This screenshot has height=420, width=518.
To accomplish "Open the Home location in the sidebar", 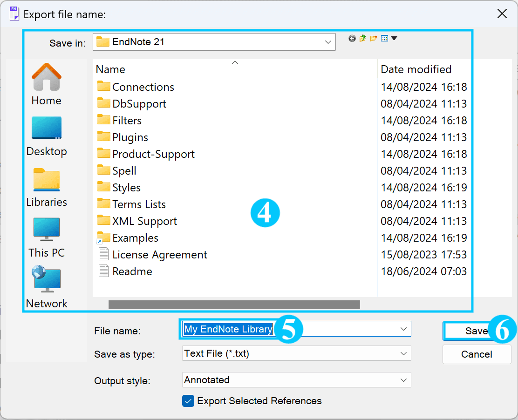I will point(47,84).
